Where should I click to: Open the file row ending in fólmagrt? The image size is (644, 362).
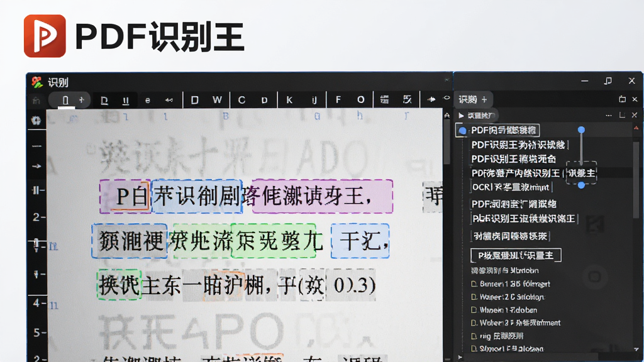point(511,283)
